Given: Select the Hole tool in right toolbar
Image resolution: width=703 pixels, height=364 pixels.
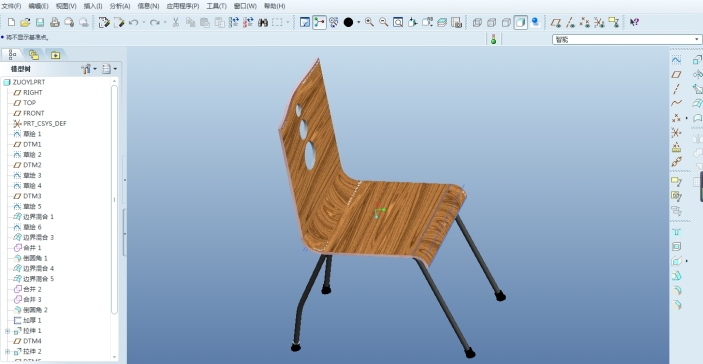Looking at the screenshot, I should click(x=677, y=232).
